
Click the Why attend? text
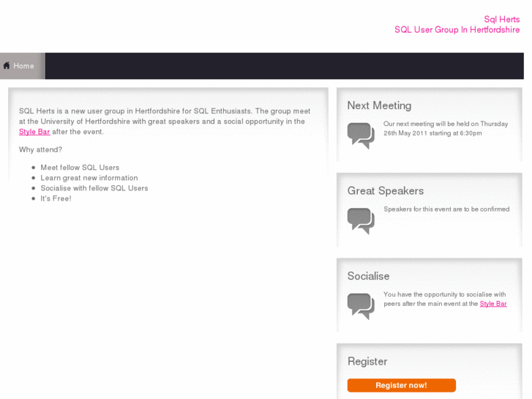[x=40, y=149]
